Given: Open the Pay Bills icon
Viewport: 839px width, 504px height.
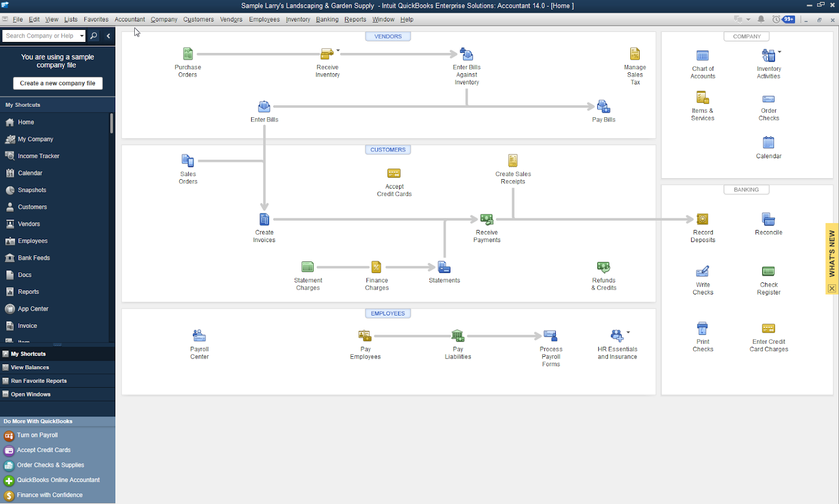Looking at the screenshot, I should click(x=604, y=107).
